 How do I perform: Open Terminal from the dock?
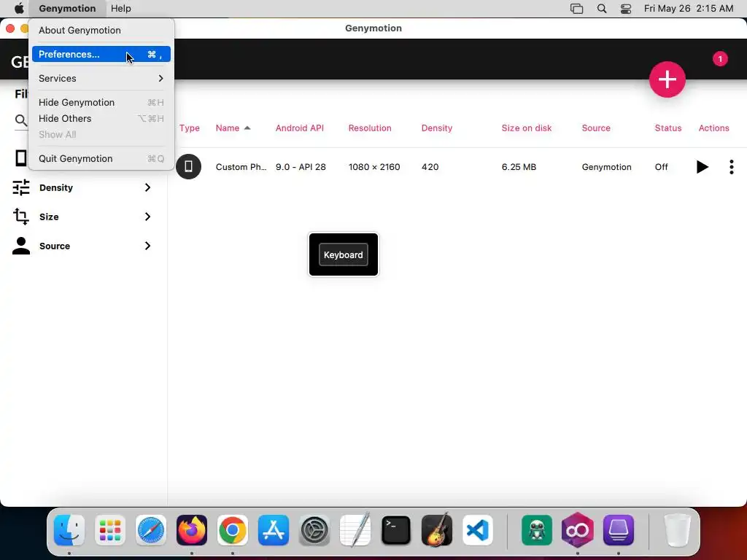pos(396,530)
